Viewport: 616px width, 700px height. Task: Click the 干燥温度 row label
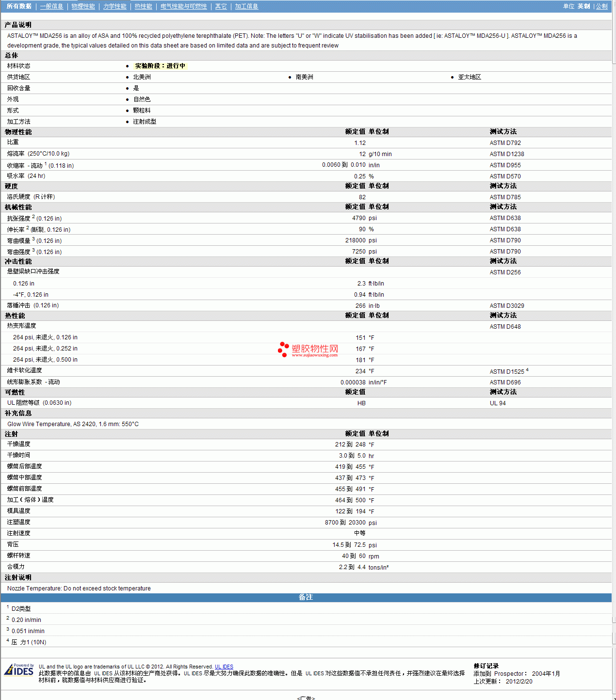pos(18,444)
